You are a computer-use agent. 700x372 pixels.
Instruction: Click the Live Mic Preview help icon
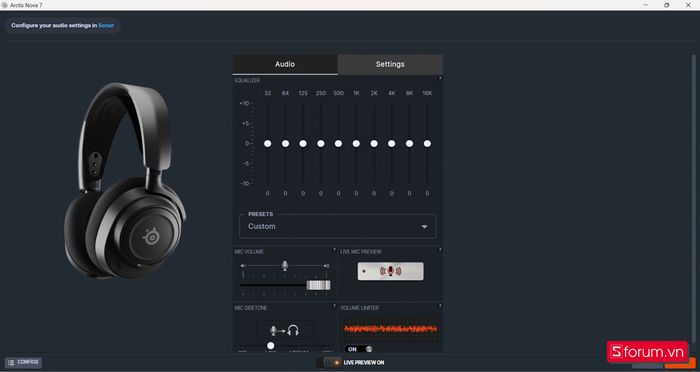click(440, 250)
